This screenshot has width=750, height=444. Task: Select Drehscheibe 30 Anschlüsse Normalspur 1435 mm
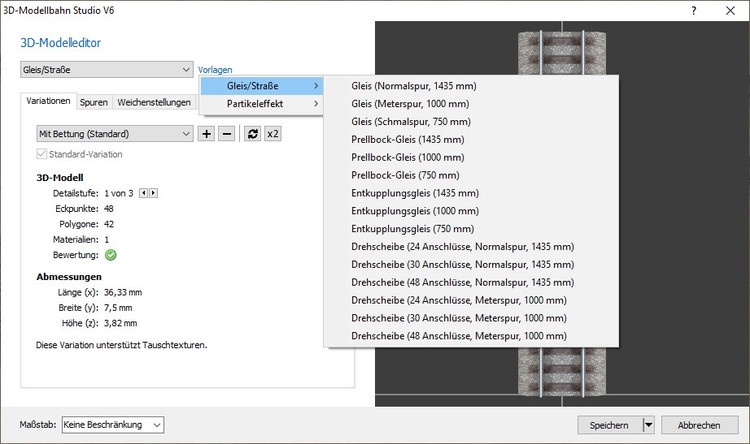pos(471,265)
